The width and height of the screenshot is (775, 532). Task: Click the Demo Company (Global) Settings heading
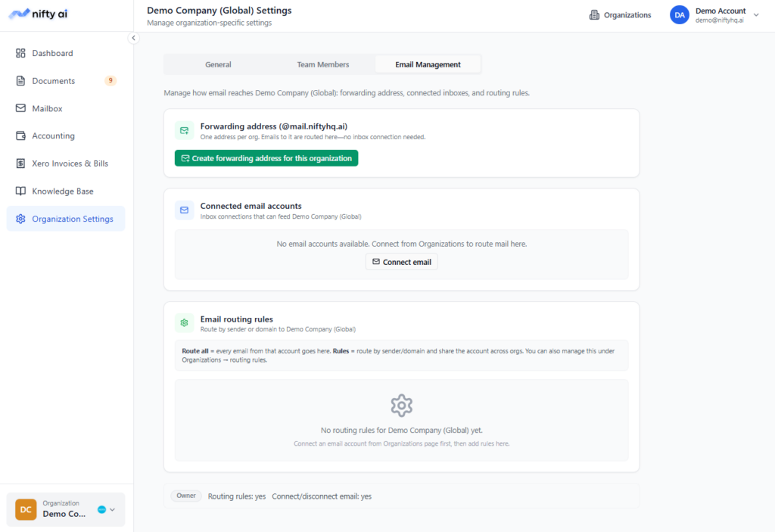point(219,11)
